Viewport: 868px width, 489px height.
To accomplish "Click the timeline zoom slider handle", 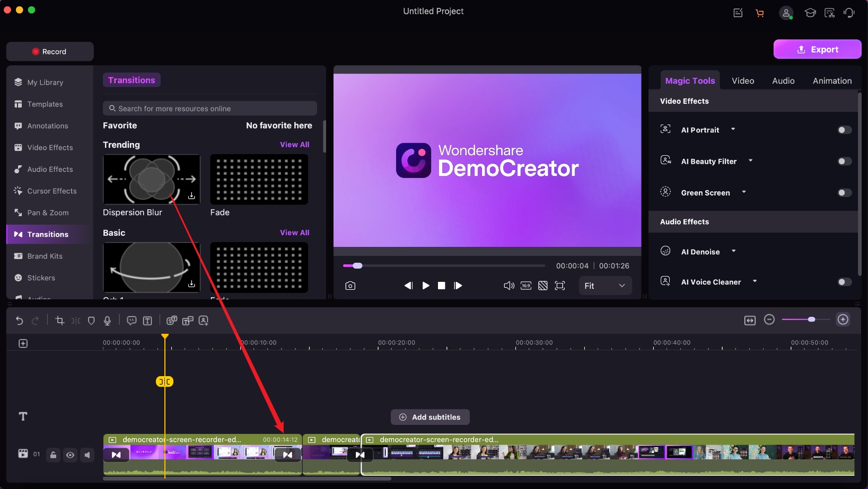I will (811, 319).
